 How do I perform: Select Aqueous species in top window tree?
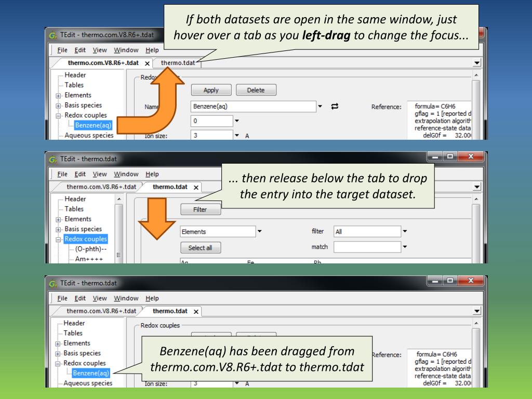pyautogui.click(x=89, y=136)
